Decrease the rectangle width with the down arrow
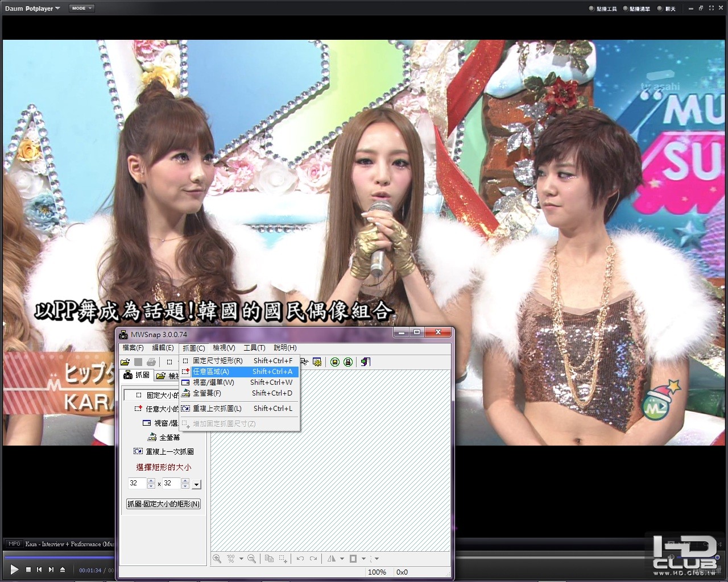728x582 pixels. (151, 487)
